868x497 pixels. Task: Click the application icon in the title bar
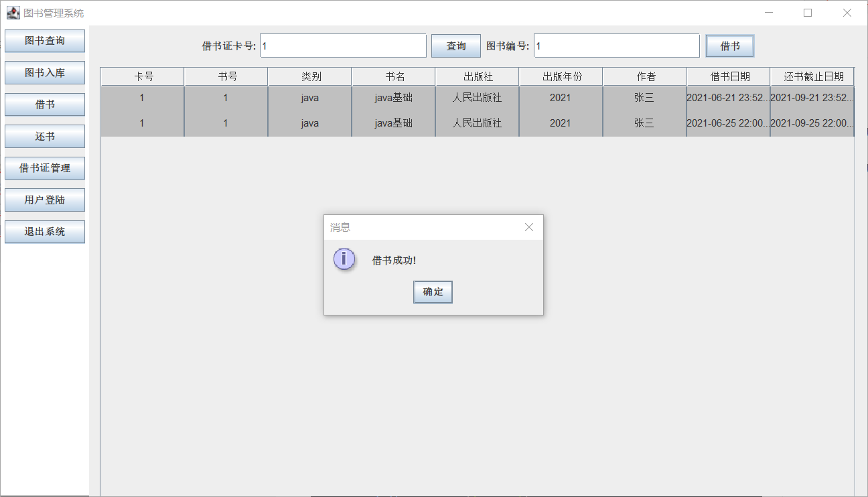click(13, 12)
